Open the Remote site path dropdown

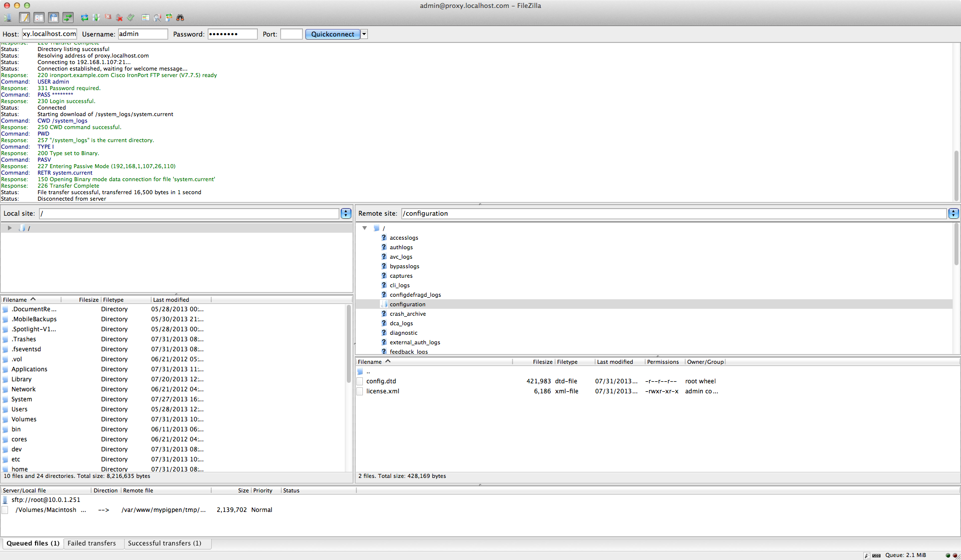point(953,213)
